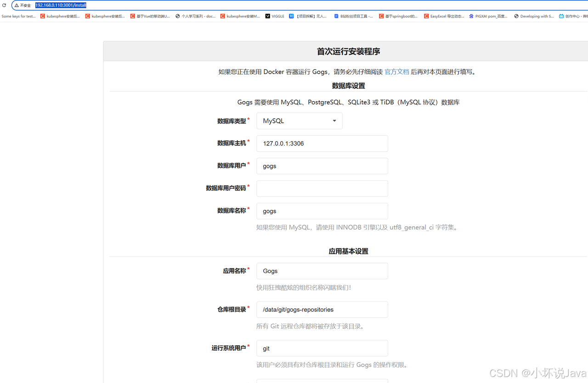Click the not-secure warning icon in address bar
The height and width of the screenshot is (383, 588).
tap(17, 5)
